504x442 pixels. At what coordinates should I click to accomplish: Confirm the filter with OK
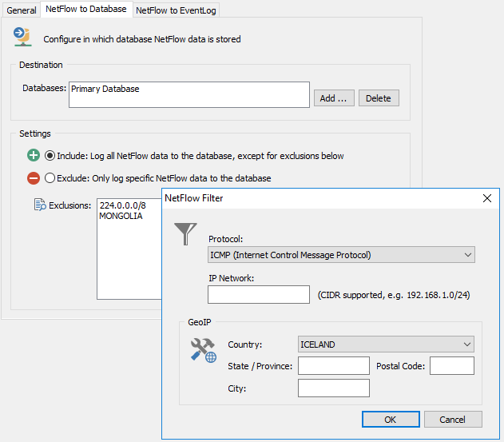(391, 419)
